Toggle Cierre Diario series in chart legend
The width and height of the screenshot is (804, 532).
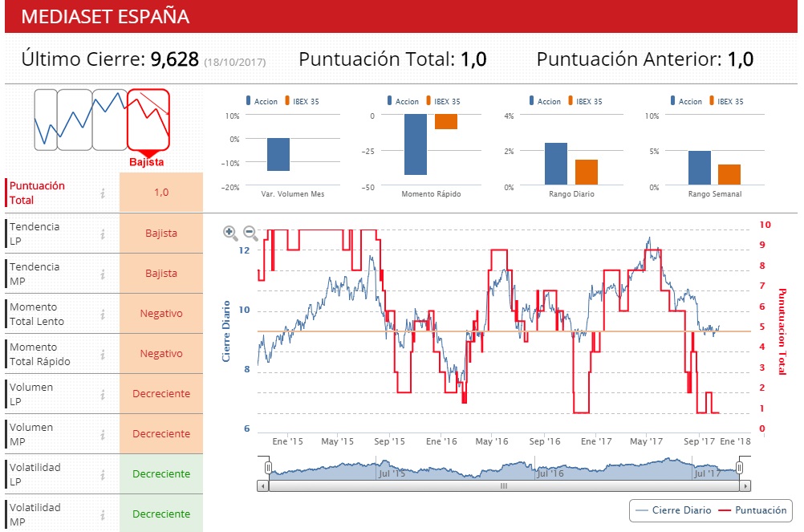click(673, 510)
